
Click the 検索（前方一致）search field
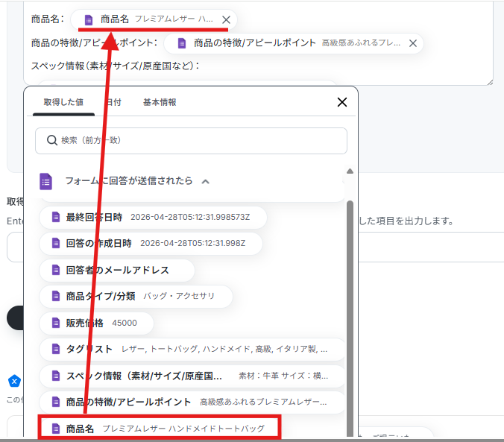[191, 141]
